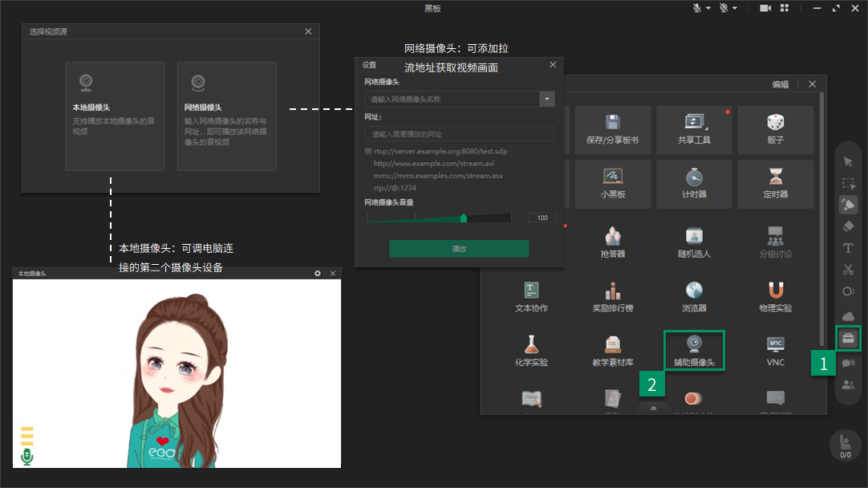Open the 教学素材库 teaching materials library
Viewport: 868px width, 488px height.
(612, 352)
